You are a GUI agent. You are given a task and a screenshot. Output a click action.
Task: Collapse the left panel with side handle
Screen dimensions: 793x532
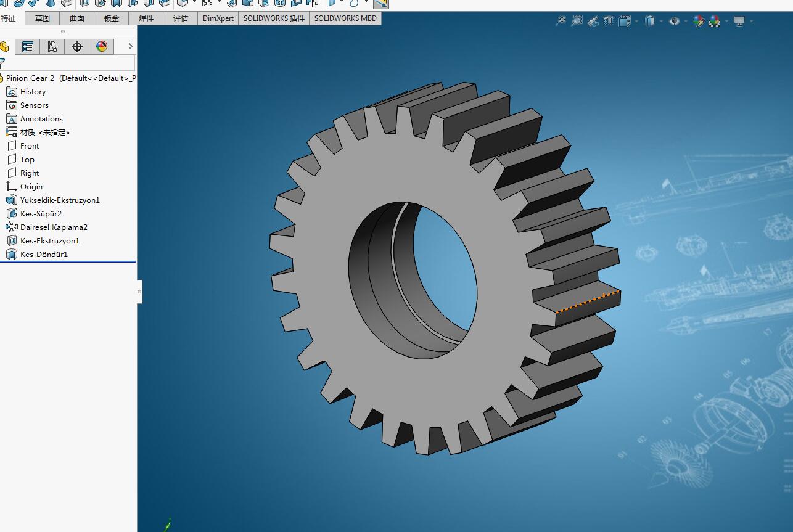click(x=139, y=292)
